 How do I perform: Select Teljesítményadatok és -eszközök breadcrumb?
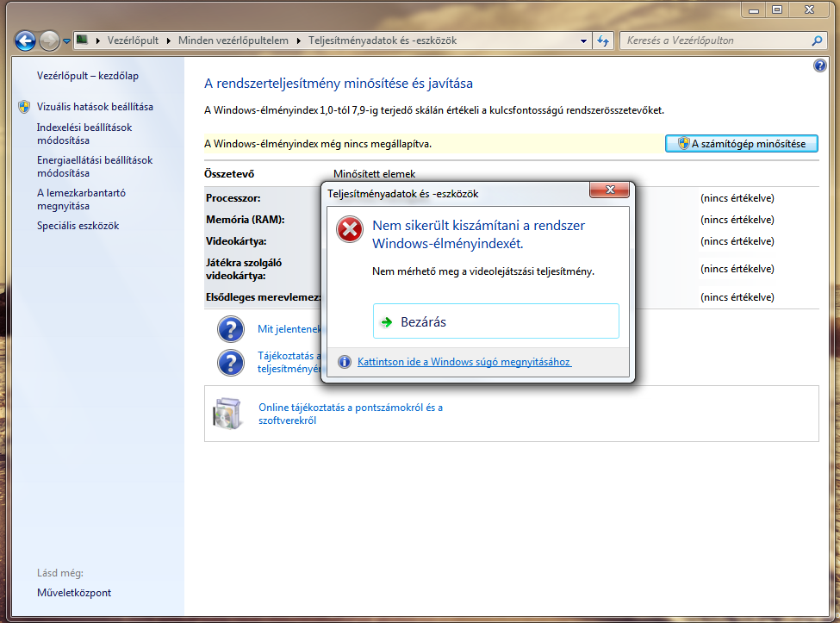383,40
